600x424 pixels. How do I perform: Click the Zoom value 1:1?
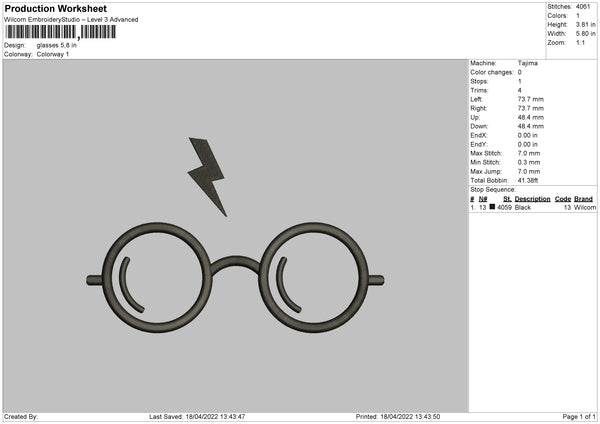coord(580,42)
